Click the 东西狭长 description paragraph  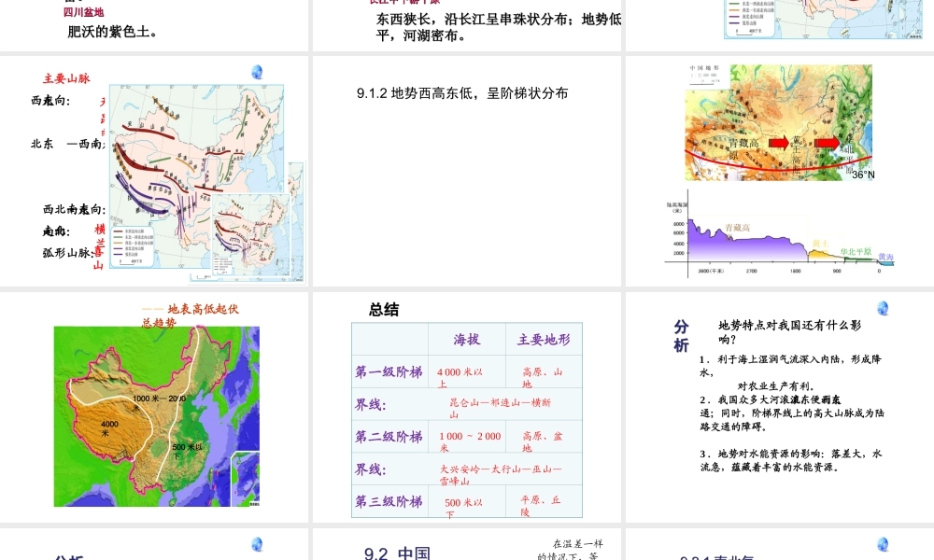pos(499,27)
